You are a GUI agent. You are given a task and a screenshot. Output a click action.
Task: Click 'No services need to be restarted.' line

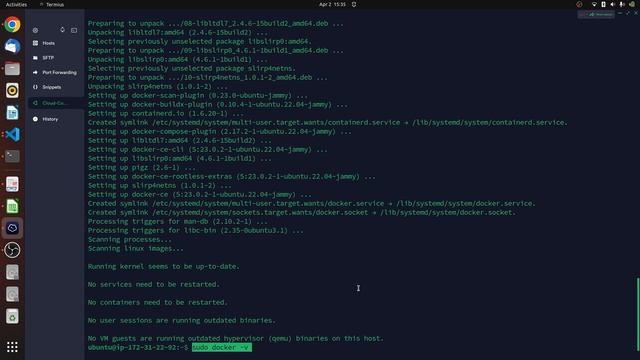click(154, 284)
